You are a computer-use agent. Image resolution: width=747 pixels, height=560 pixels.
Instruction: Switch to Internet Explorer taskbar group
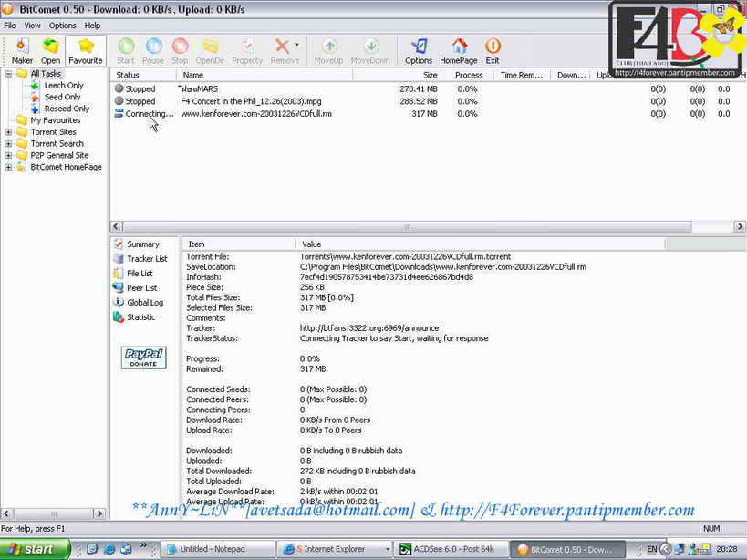click(x=336, y=549)
